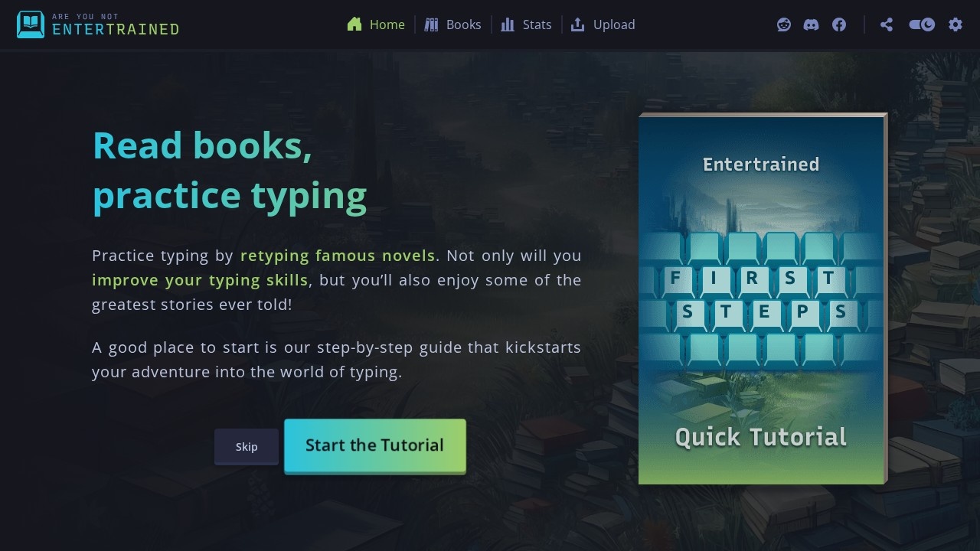Open the Reddit community icon

coord(783,24)
